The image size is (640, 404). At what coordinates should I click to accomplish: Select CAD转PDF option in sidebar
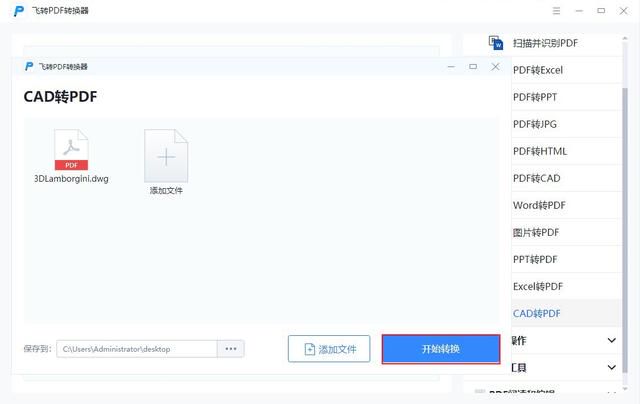coord(536,313)
